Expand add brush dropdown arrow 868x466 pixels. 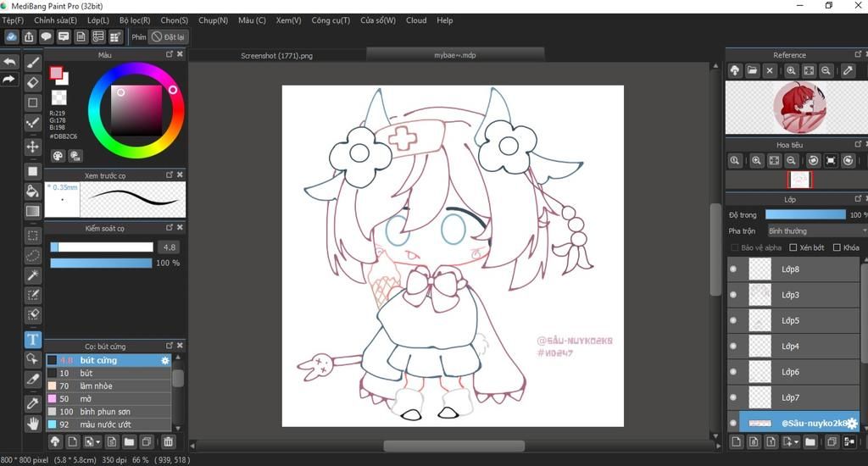coord(98,442)
